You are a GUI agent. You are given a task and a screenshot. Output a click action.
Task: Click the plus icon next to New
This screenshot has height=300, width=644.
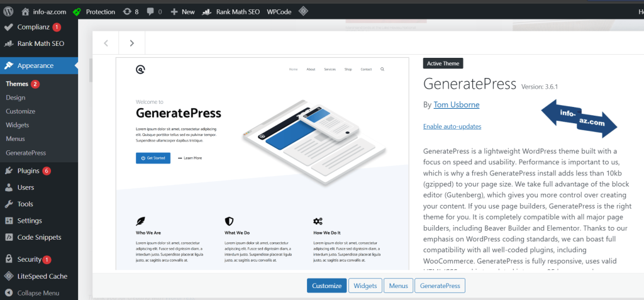coord(174,11)
